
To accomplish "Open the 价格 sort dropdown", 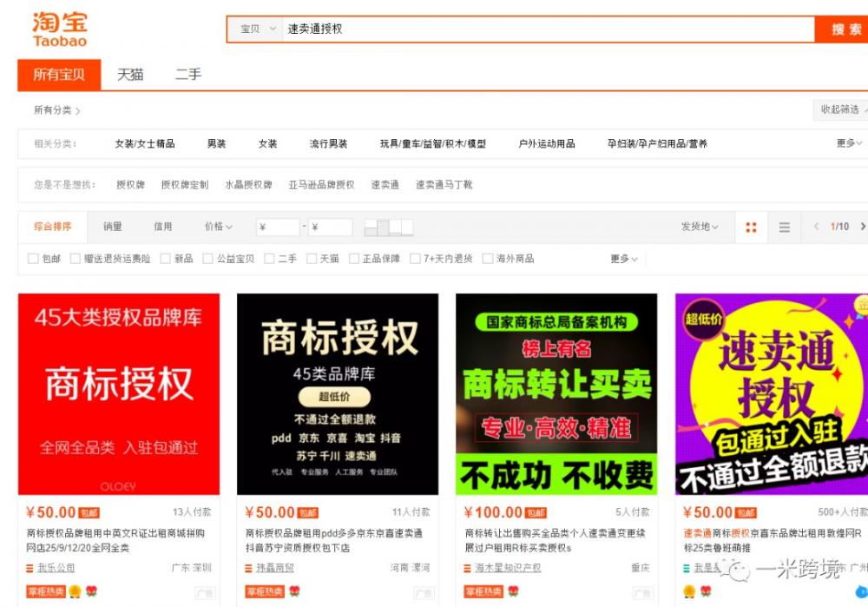I will pos(218,228).
